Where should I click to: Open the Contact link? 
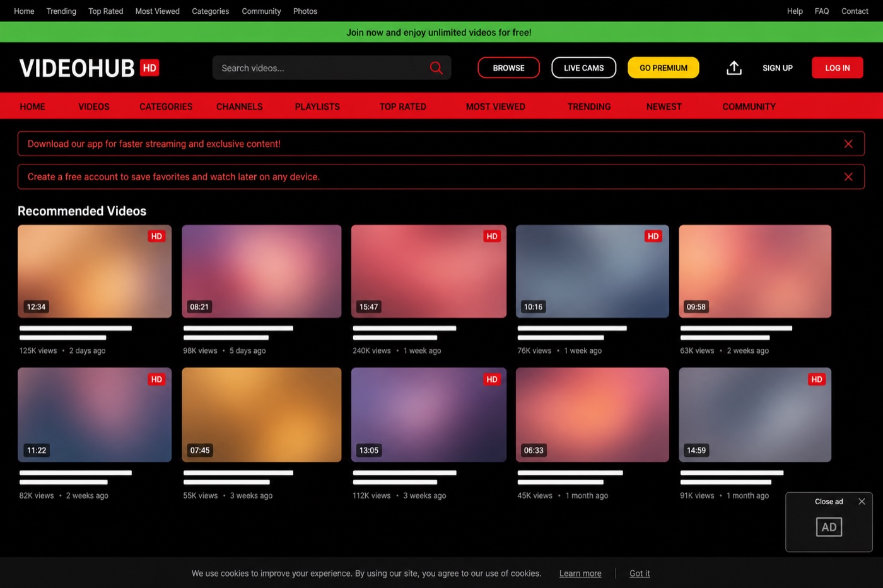tap(855, 11)
